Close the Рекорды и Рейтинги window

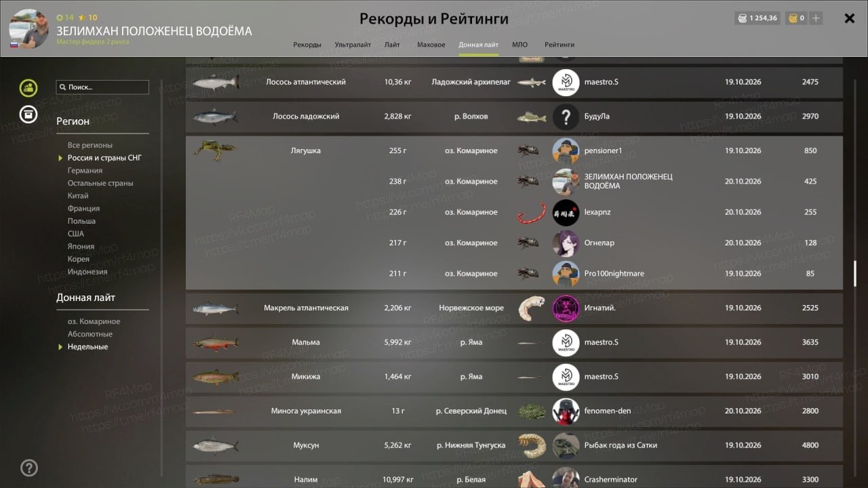coord(849,18)
